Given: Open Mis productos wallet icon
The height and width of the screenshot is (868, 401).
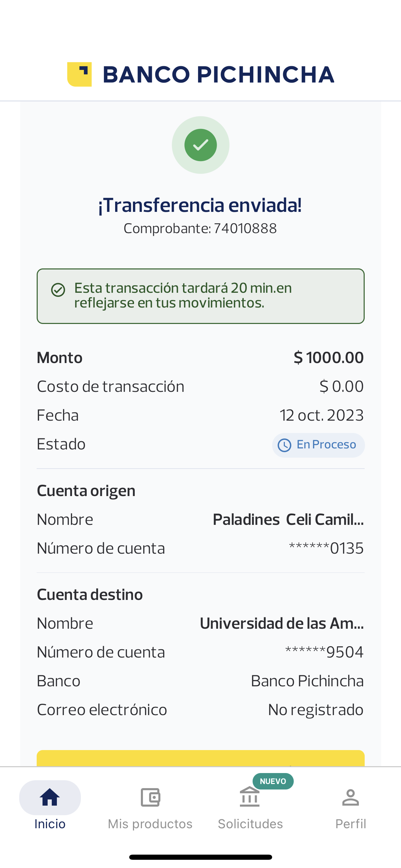Looking at the screenshot, I should tap(150, 797).
